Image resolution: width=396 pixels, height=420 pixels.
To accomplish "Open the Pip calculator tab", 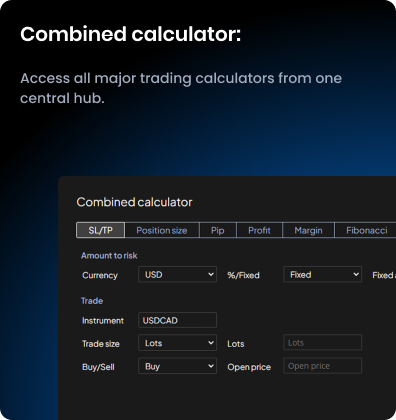I will (218, 230).
